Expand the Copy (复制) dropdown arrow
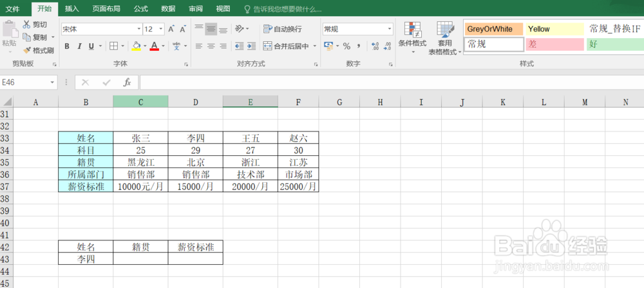Viewport: 644px width, 288px height. (x=53, y=37)
